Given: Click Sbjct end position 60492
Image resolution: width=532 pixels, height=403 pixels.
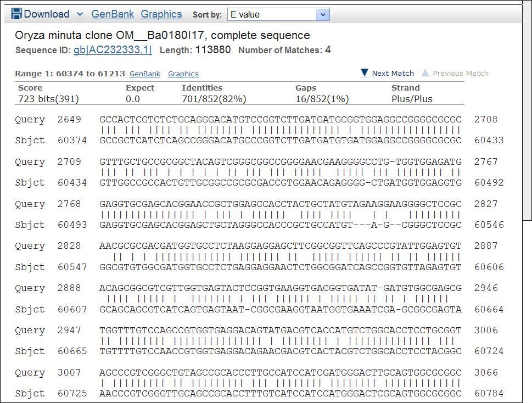Looking at the screenshot, I should [x=489, y=183].
